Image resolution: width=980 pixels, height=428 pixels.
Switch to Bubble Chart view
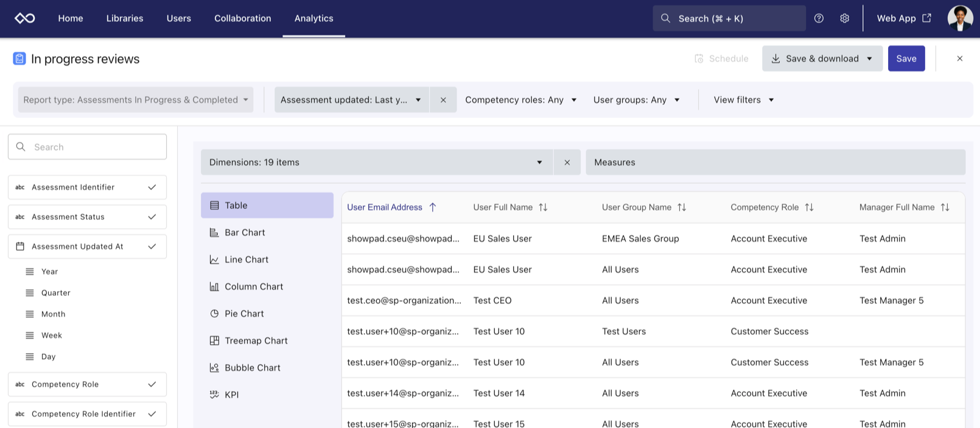pos(252,368)
